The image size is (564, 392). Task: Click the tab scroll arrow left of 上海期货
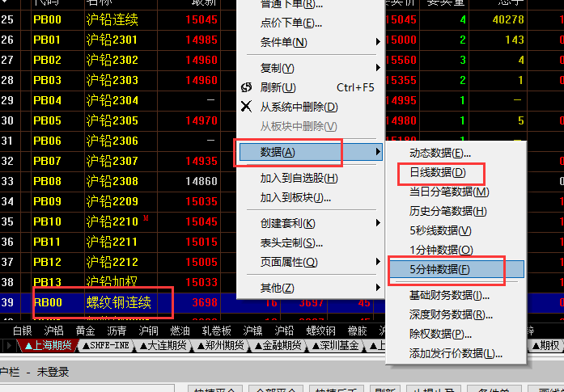[x=9, y=347]
